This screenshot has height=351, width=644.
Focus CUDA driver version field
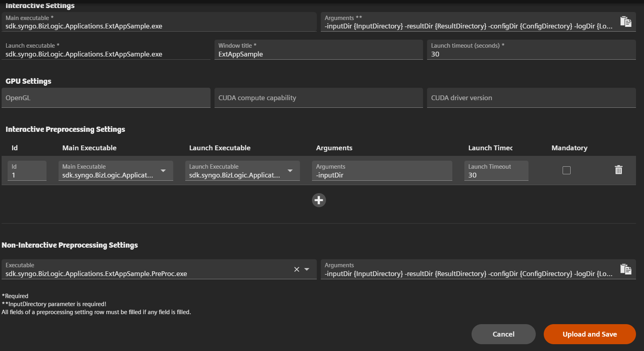[531, 98]
